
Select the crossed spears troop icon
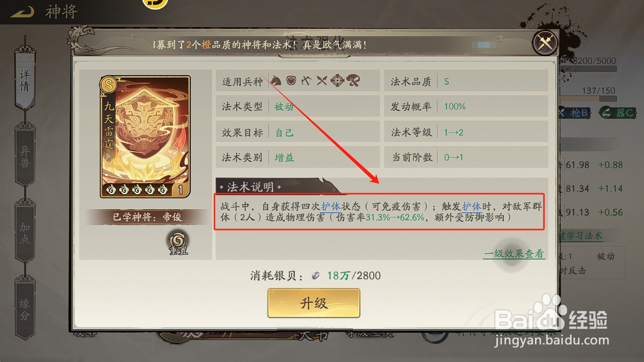coord(322,80)
